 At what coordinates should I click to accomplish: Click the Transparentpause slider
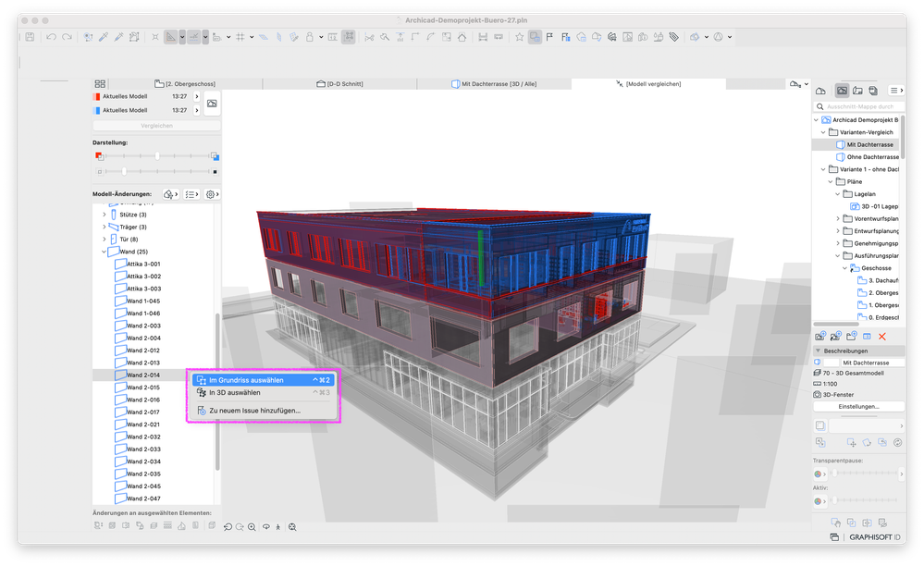click(865, 474)
